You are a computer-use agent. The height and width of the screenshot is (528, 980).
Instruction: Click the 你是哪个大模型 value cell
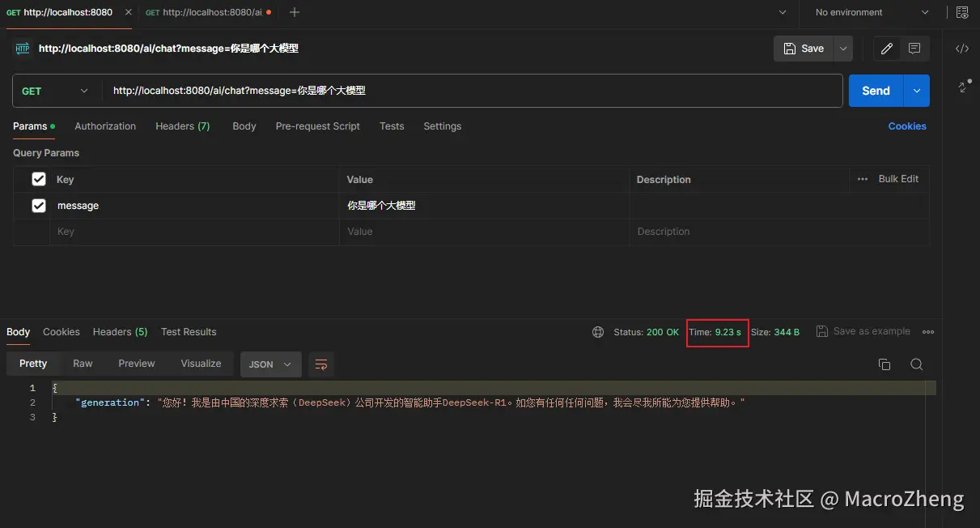[x=484, y=206]
